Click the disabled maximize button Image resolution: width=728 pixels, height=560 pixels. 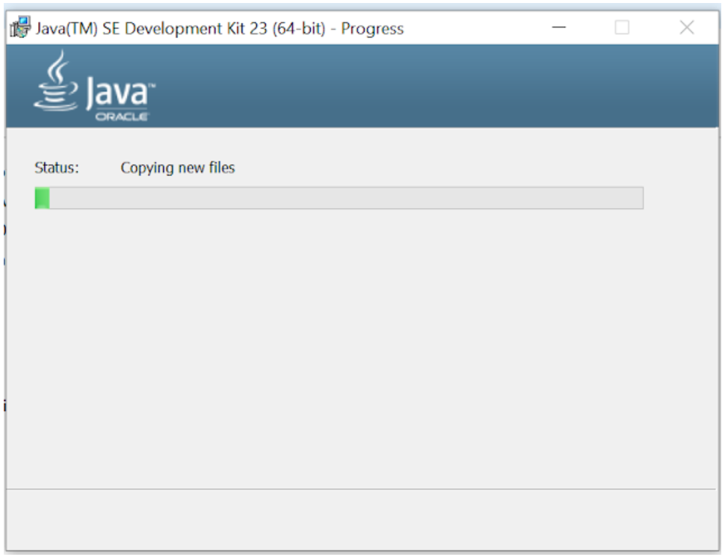(622, 28)
